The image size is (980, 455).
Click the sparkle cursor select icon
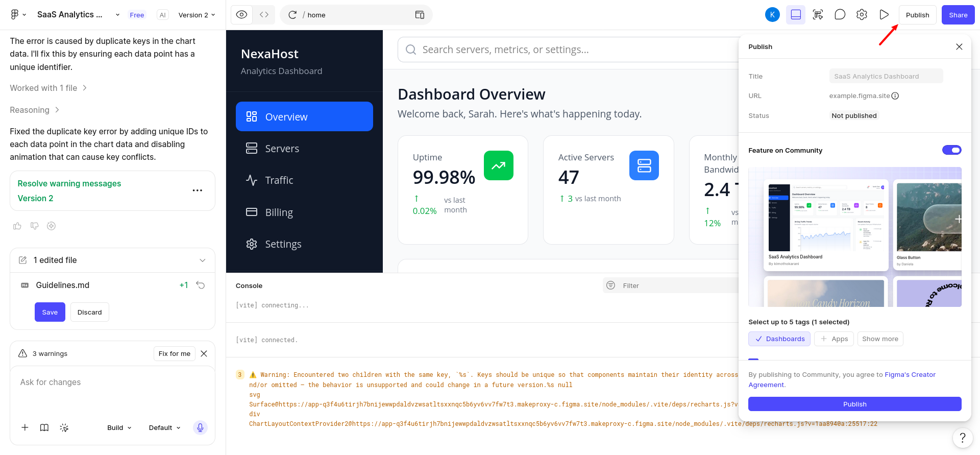pos(64,427)
